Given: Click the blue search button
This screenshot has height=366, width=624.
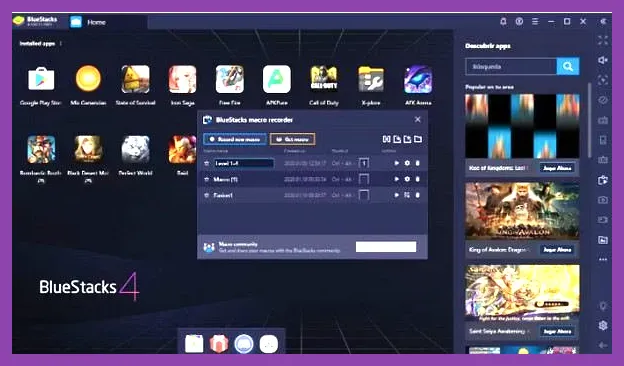Looking at the screenshot, I should click(x=568, y=66).
